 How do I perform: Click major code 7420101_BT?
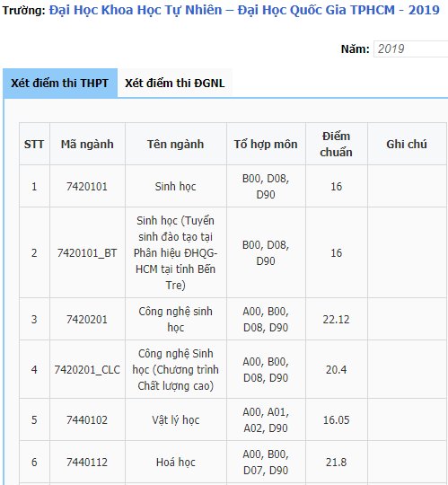[87, 252]
